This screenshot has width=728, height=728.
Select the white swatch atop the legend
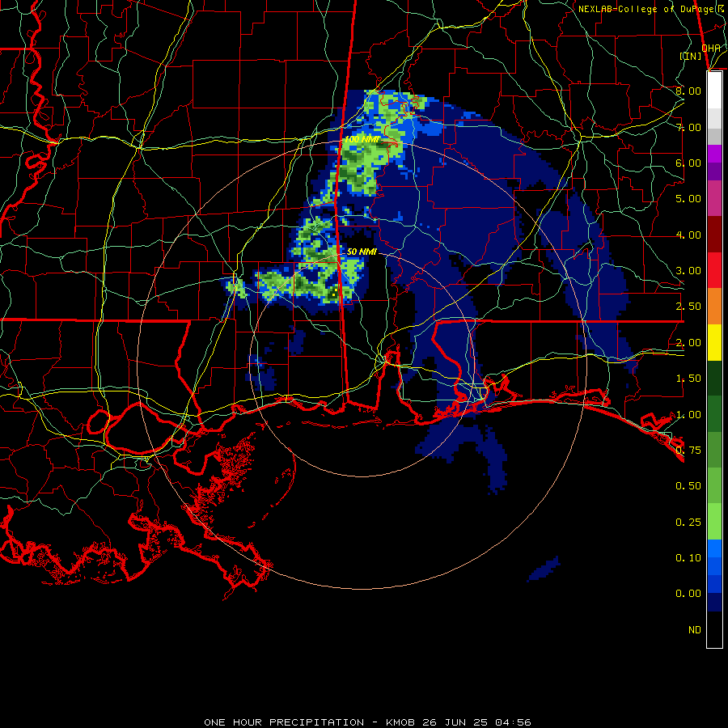[714, 91]
